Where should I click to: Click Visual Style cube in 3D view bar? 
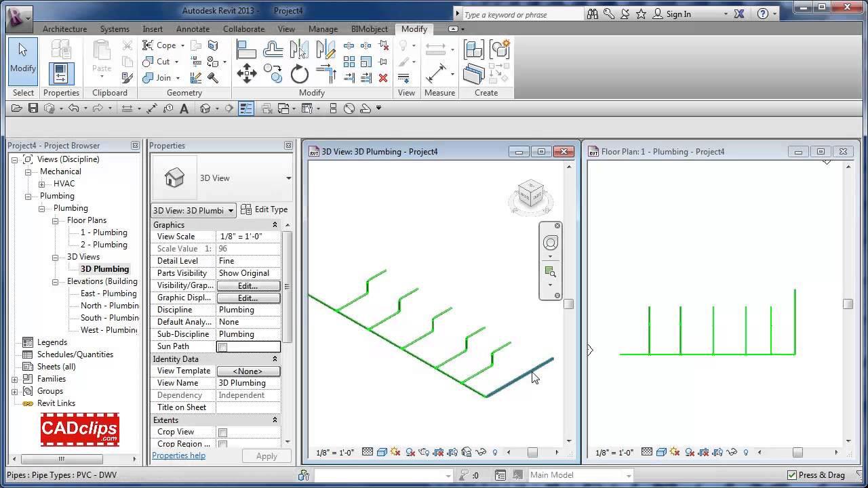(x=382, y=452)
